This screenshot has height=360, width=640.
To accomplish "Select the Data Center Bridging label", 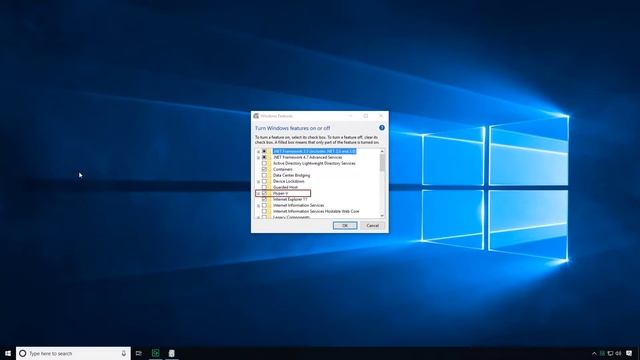I will (x=291, y=175).
